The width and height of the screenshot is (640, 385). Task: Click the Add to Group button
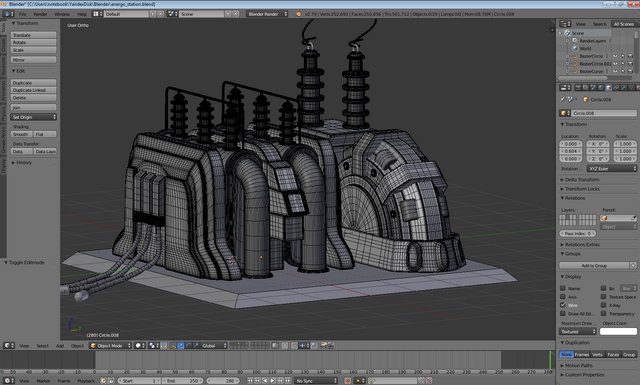point(594,265)
